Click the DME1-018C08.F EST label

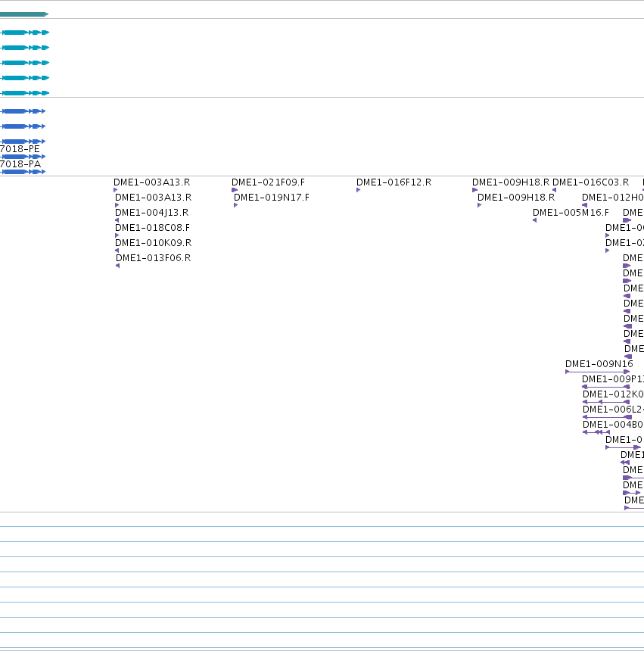coord(152,228)
